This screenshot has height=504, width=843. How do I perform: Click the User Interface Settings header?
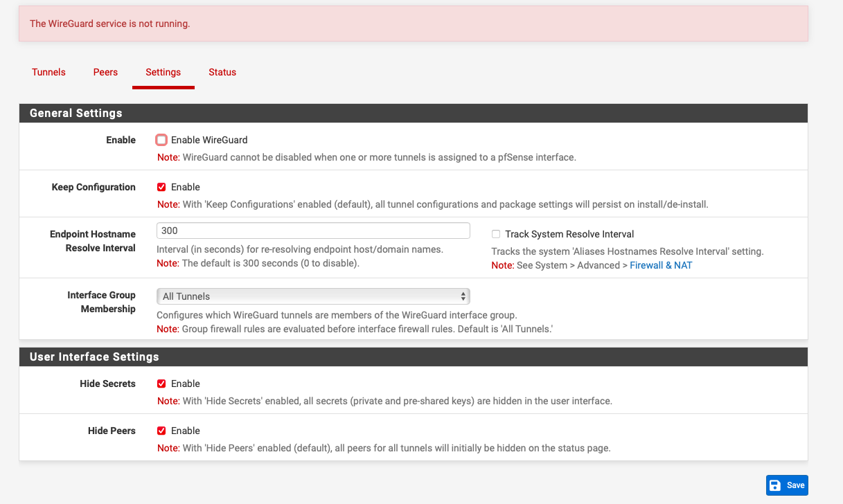tap(94, 357)
